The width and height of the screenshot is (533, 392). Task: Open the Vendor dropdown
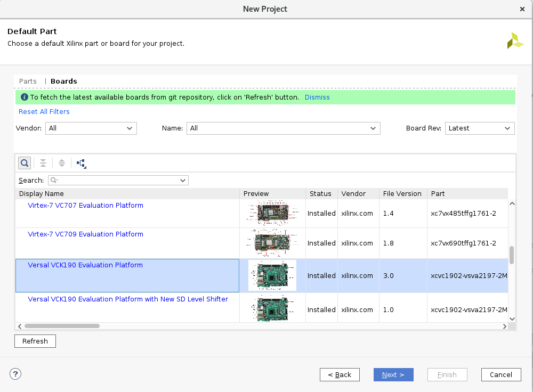[91, 128]
